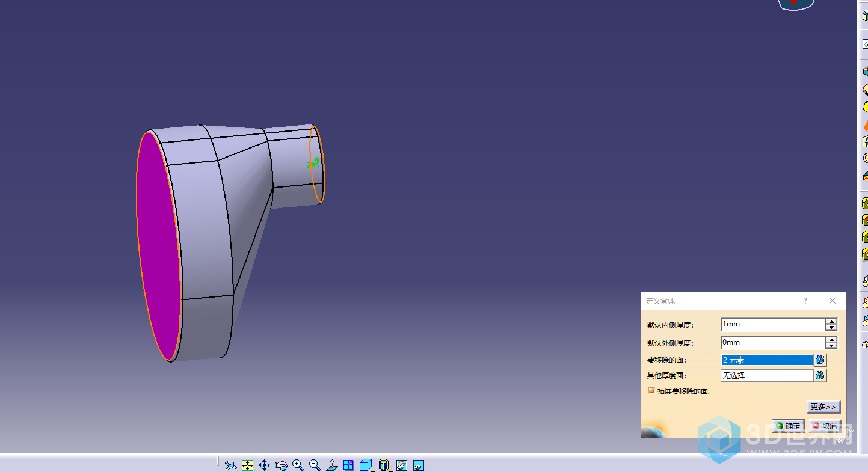This screenshot has width=868, height=472.
Task: Open the Create Multi-View icon
Action: point(348,465)
